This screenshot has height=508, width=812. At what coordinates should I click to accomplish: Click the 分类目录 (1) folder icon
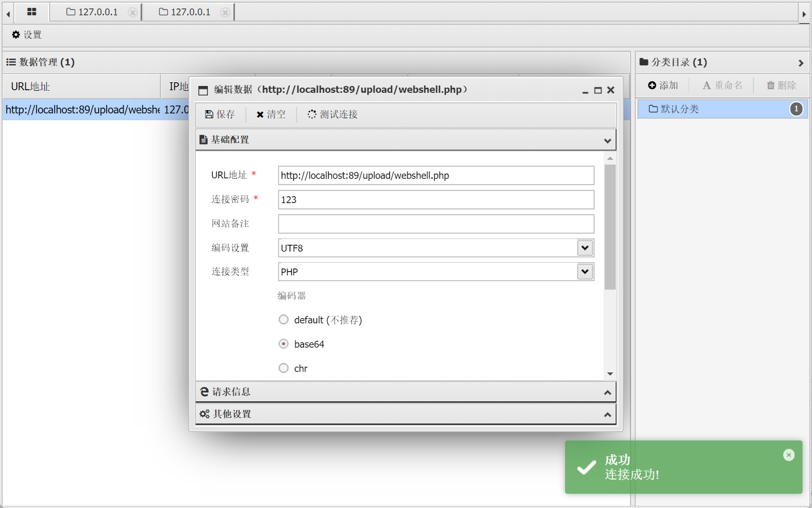coord(644,62)
